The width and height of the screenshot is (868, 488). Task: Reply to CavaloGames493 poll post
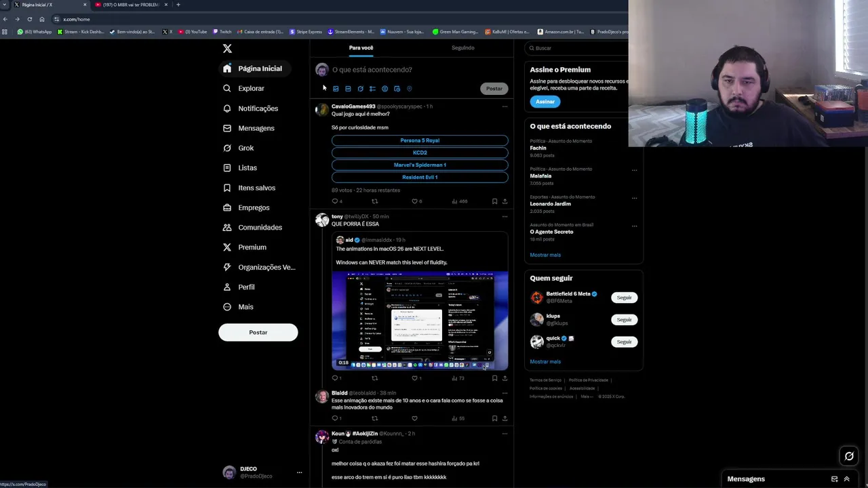pos(335,201)
